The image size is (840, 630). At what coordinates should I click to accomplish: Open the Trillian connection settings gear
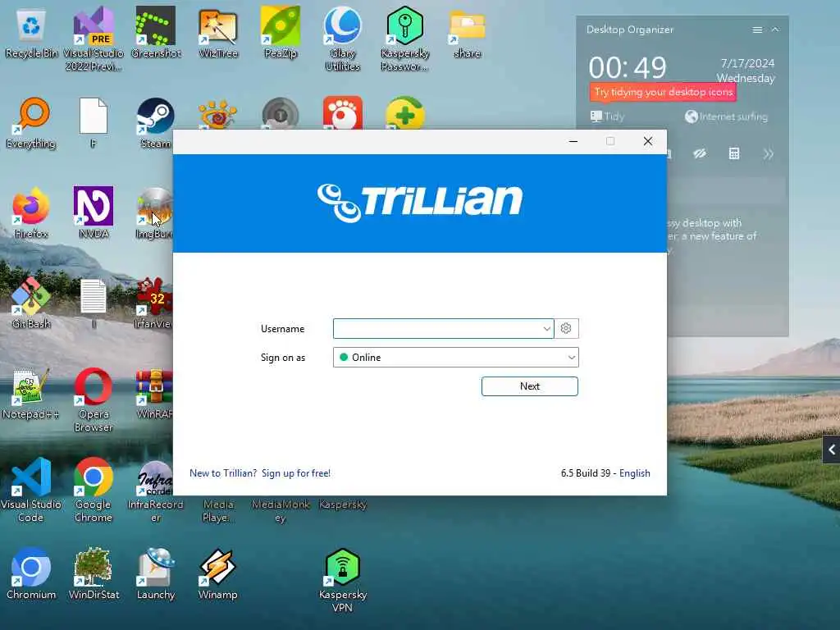click(x=566, y=328)
